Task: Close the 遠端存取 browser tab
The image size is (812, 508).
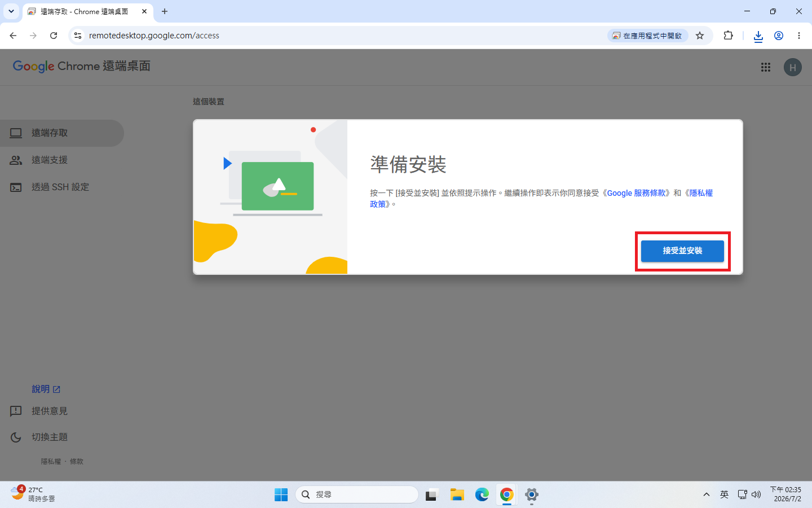Action: 144,11
